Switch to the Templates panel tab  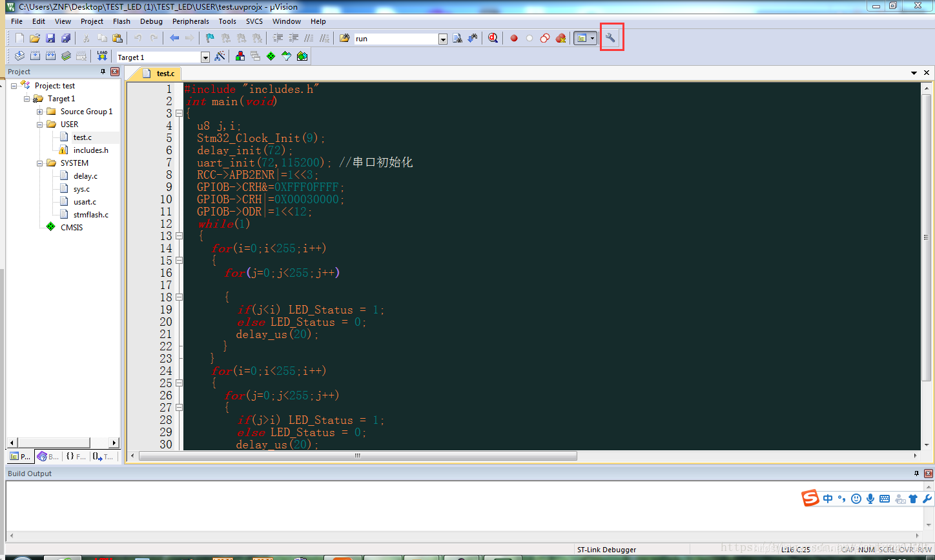(x=103, y=456)
